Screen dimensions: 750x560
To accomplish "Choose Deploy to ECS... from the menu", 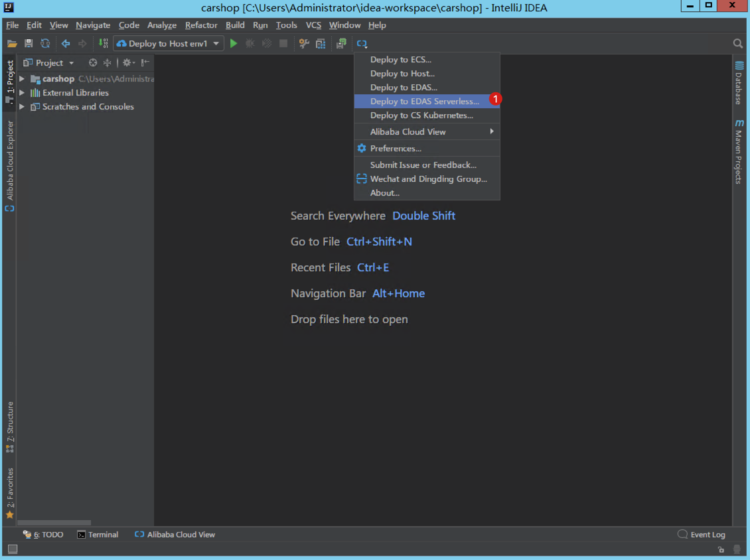I will click(x=427, y=60).
